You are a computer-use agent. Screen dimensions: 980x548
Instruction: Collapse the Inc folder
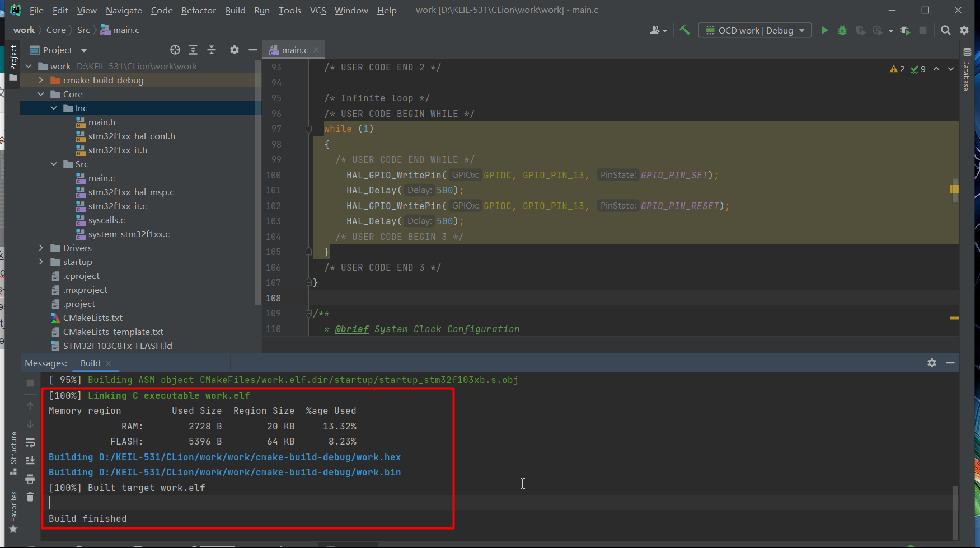pos(54,108)
